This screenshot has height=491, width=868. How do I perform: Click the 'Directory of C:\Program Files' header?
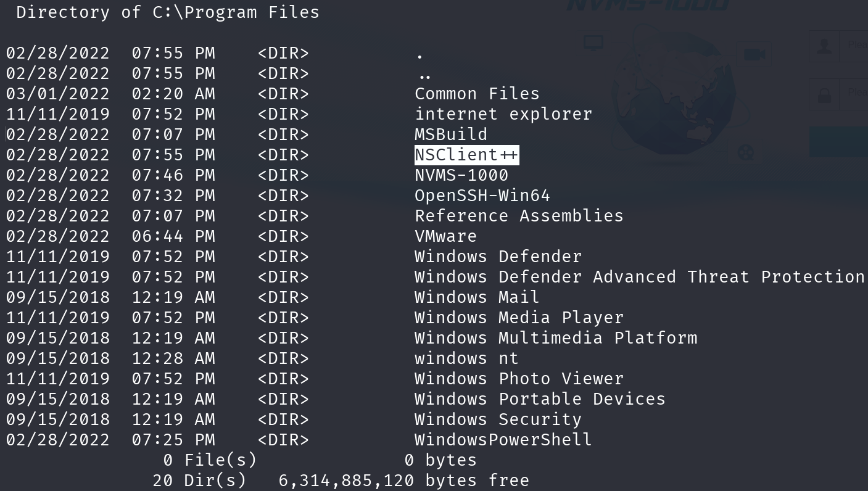tap(168, 12)
